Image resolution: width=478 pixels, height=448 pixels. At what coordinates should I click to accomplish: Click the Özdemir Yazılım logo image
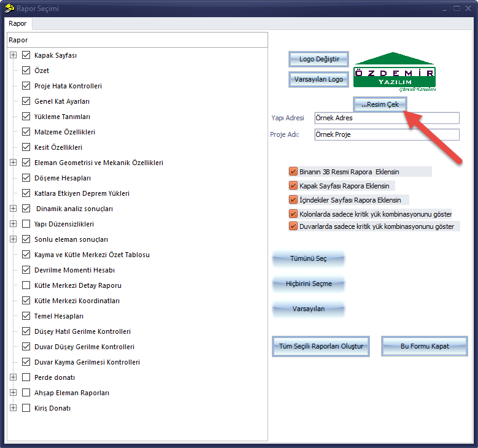pyautogui.click(x=395, y=72)
